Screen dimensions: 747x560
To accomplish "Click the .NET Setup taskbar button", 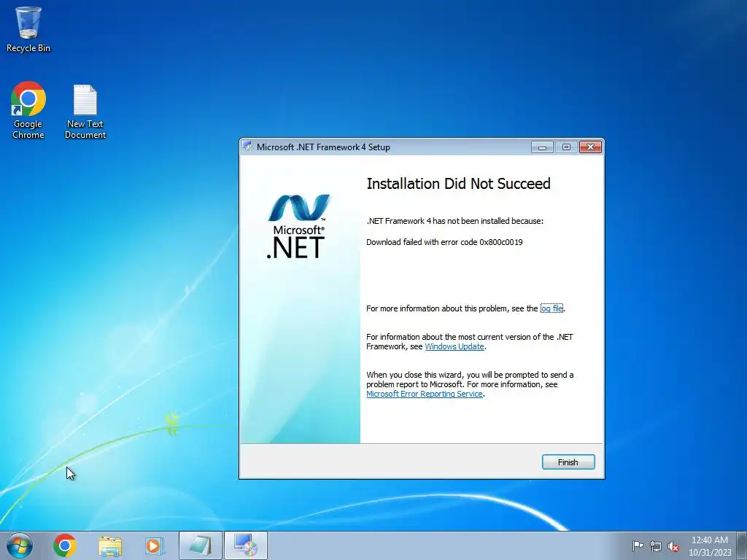I will 246,545.
